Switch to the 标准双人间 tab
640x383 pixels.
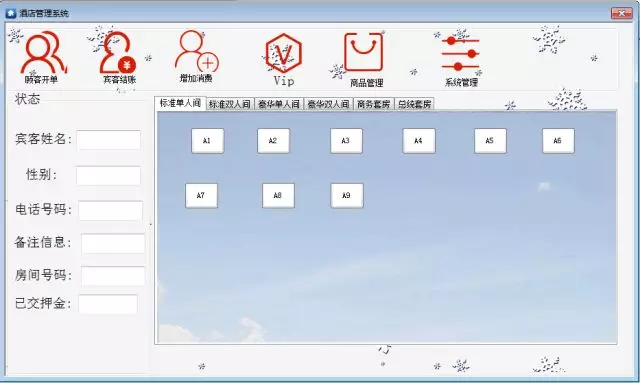coord(230,104)
